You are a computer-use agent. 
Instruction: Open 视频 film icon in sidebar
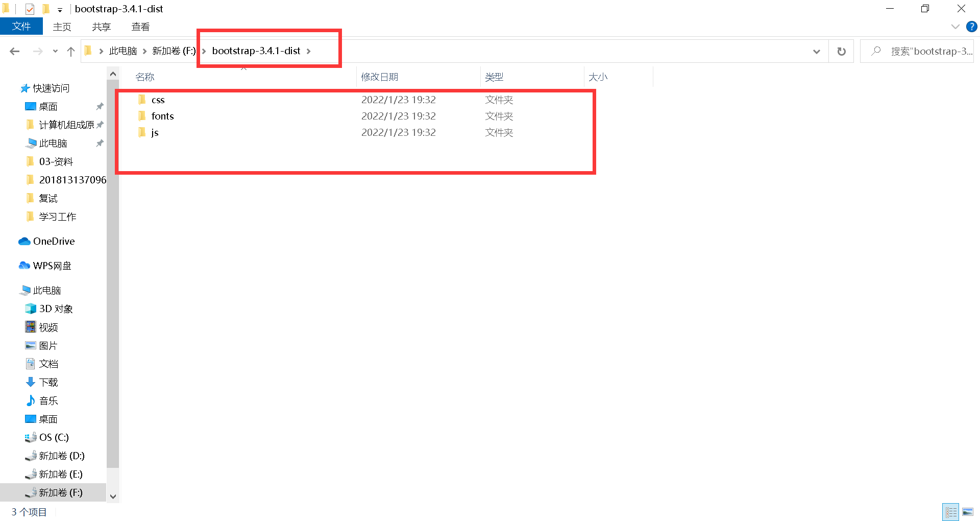click(31, 327)
